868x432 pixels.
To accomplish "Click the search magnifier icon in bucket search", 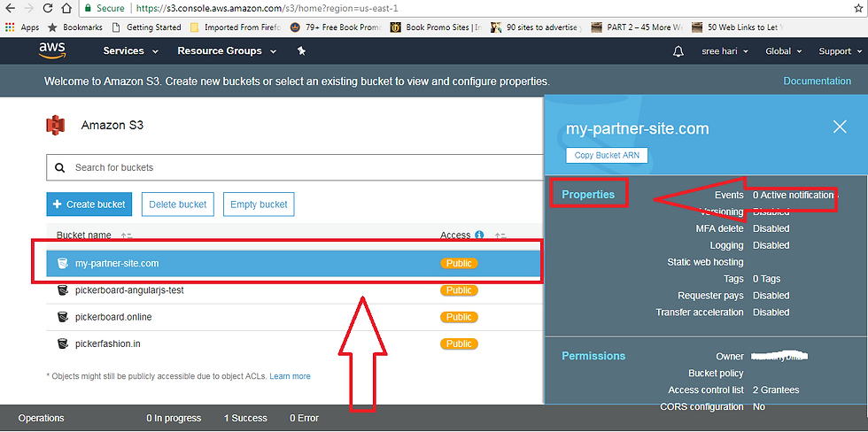I will (x=60, y=167).
